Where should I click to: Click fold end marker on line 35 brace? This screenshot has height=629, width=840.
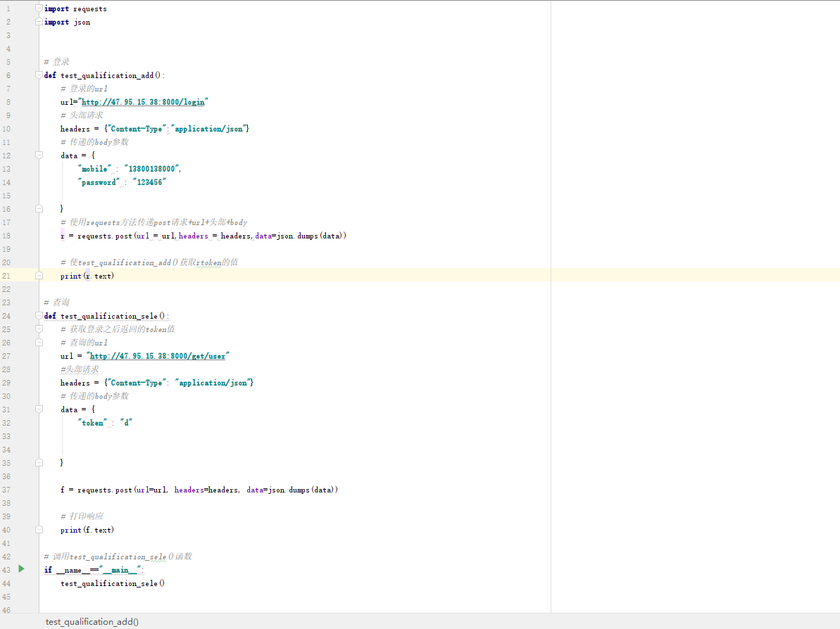click(39, 463)
